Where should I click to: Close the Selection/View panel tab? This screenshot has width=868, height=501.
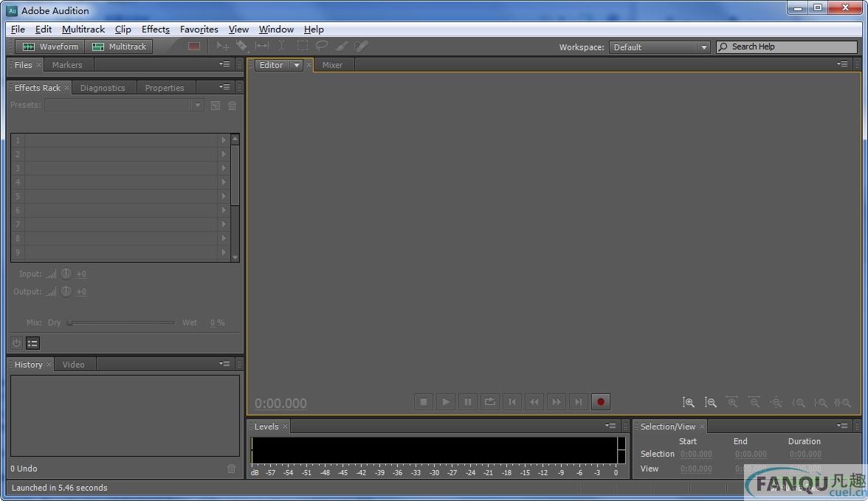coord(702,426)
